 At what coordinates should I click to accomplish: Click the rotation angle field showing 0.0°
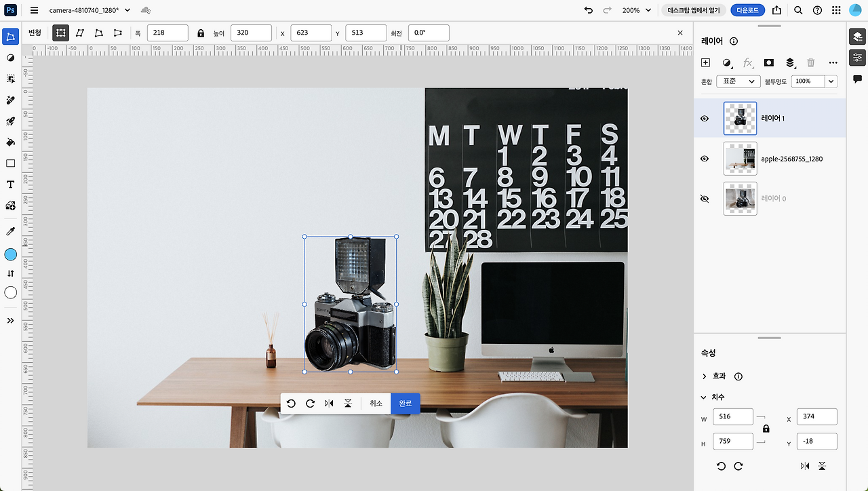click(x=429, y=33)
